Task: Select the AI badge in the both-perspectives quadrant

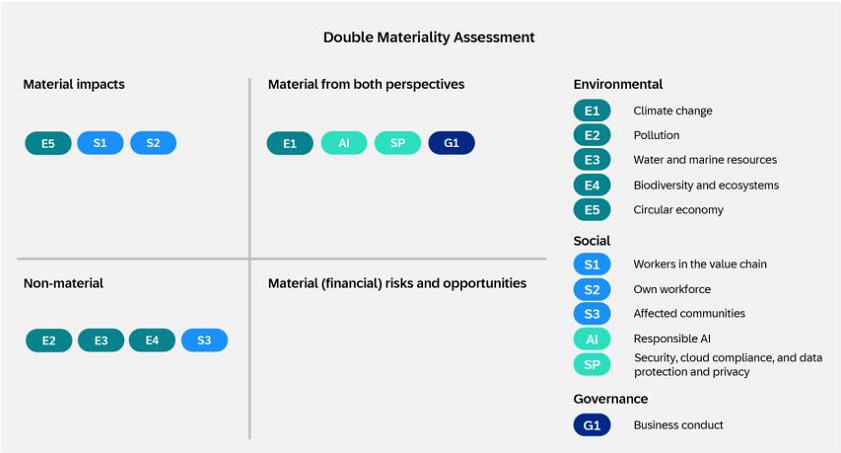Action: point(344,143)
